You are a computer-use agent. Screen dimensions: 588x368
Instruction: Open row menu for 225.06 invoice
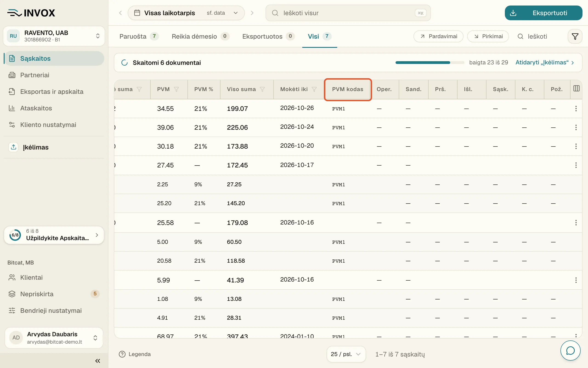tap(576, 127)
